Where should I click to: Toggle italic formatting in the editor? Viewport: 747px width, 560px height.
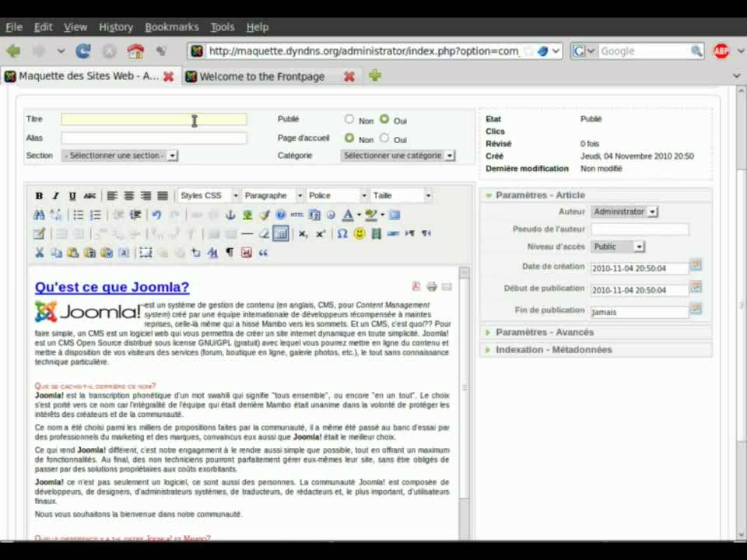pos(56,196)
